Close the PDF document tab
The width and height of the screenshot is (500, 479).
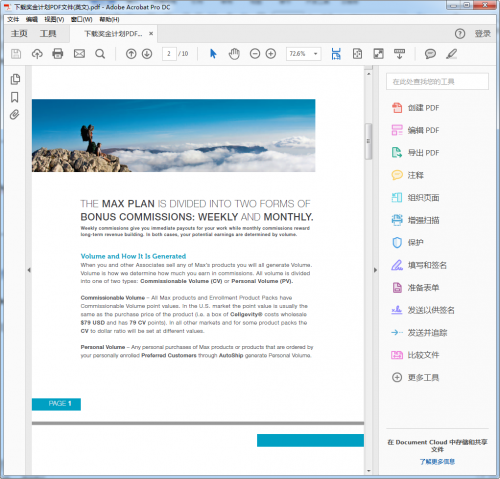click(151, 34)
